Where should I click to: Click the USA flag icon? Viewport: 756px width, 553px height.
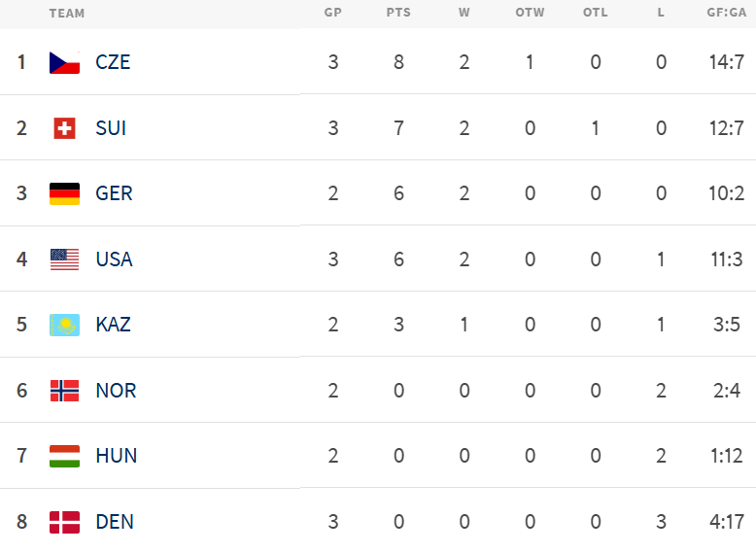click(64, 259)
